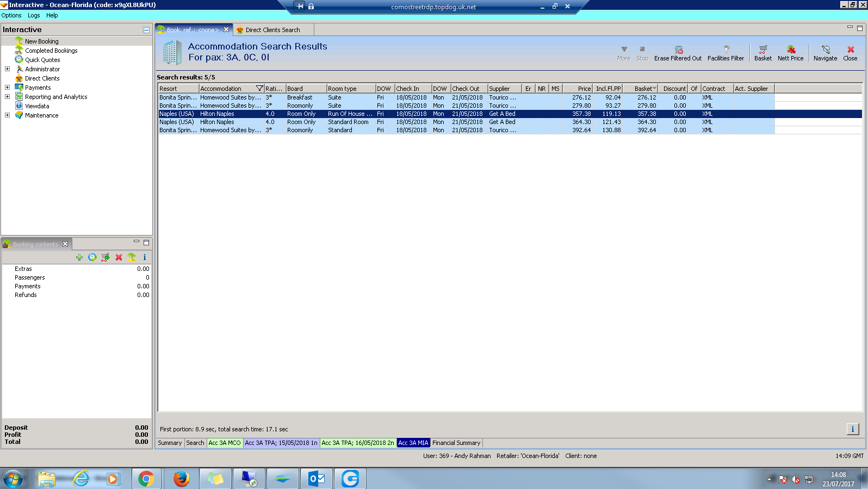Open Windows Explorer from the taskbar

tap(47, 479)
